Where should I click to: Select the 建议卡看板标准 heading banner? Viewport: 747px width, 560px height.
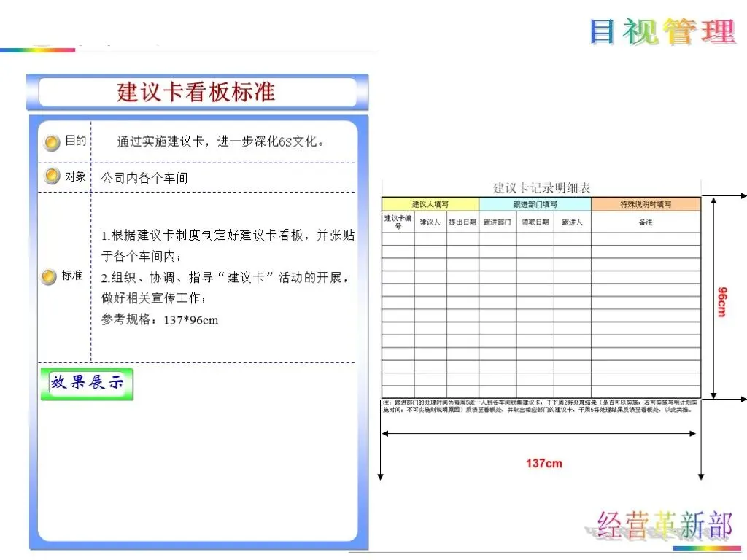click(197, 92)
